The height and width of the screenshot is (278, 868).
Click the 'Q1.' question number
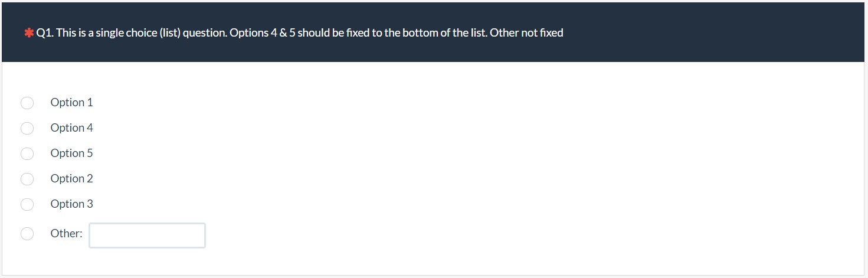pos(45,33)
